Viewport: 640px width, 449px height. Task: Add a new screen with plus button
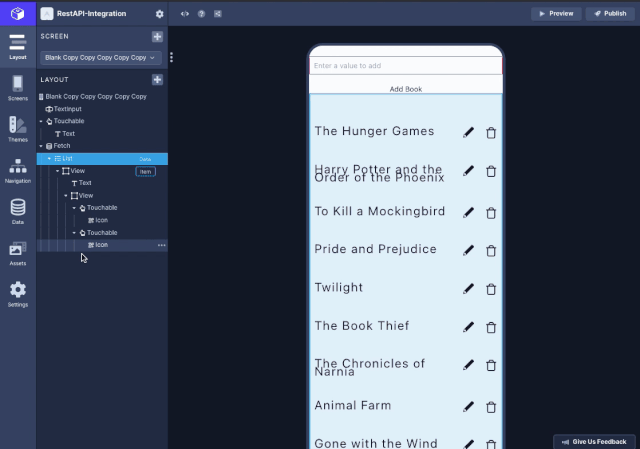157,36
